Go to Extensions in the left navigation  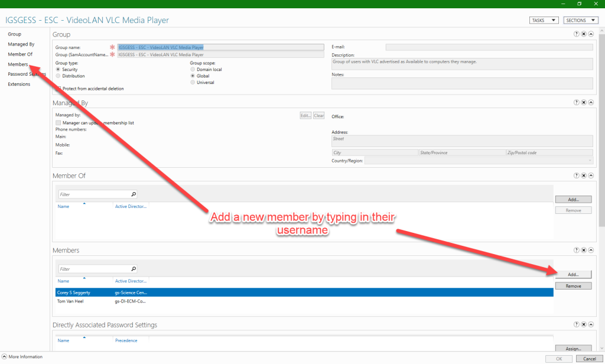19,84
